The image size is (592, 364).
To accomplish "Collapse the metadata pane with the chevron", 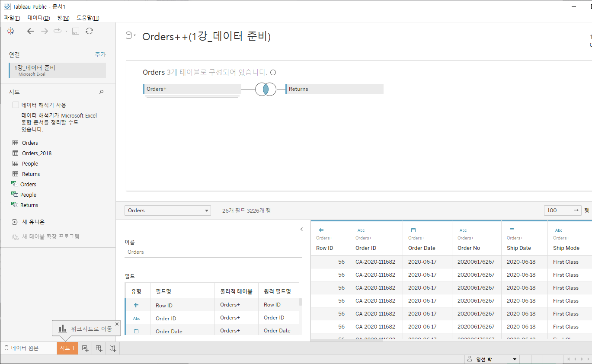I will (301, 229).
